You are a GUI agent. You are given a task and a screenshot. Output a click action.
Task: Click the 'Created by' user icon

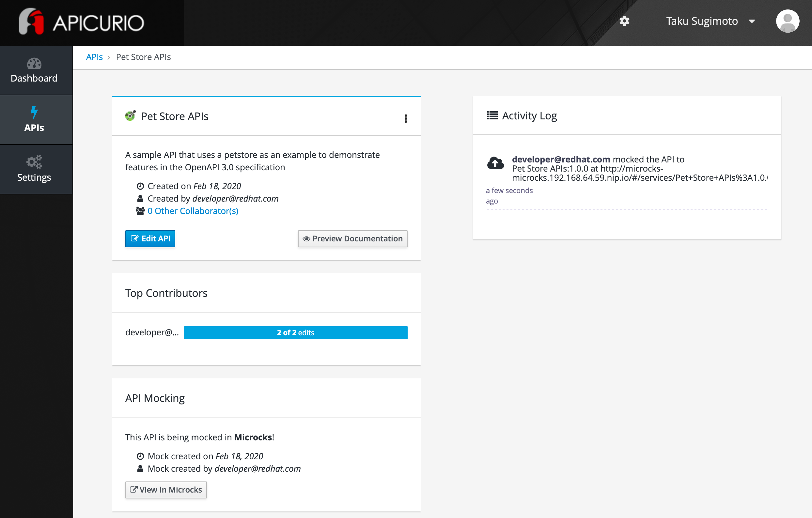tap(140, 199)
